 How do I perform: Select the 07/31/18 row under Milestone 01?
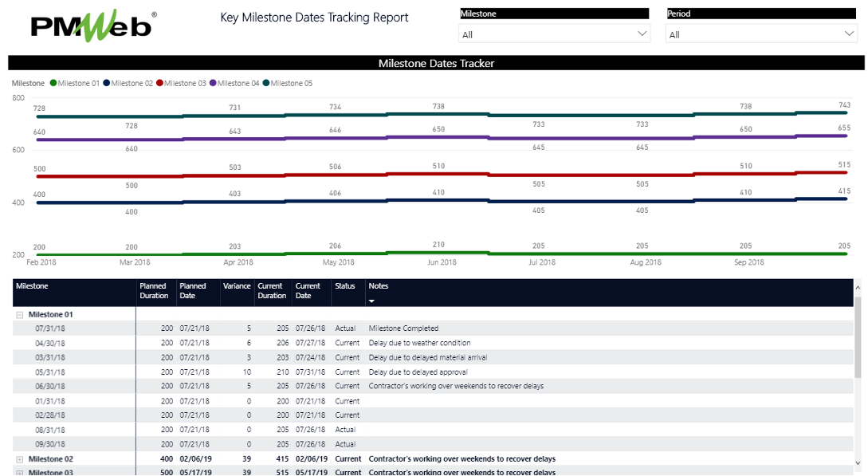tap(433, 328)
